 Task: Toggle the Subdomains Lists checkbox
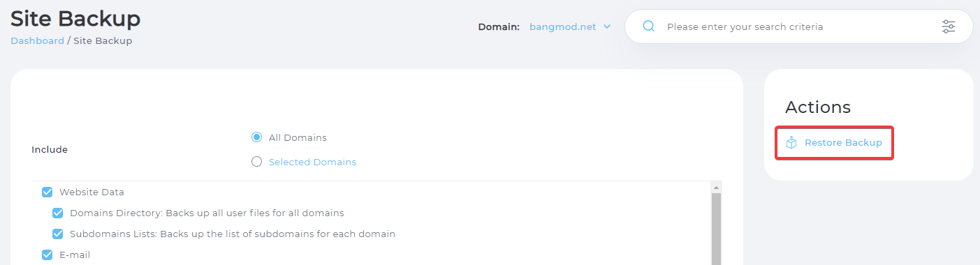58,234
